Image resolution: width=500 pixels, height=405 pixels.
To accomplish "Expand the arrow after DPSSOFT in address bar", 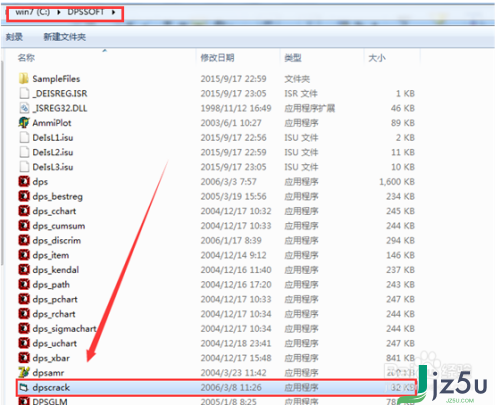I will point(114,12).
